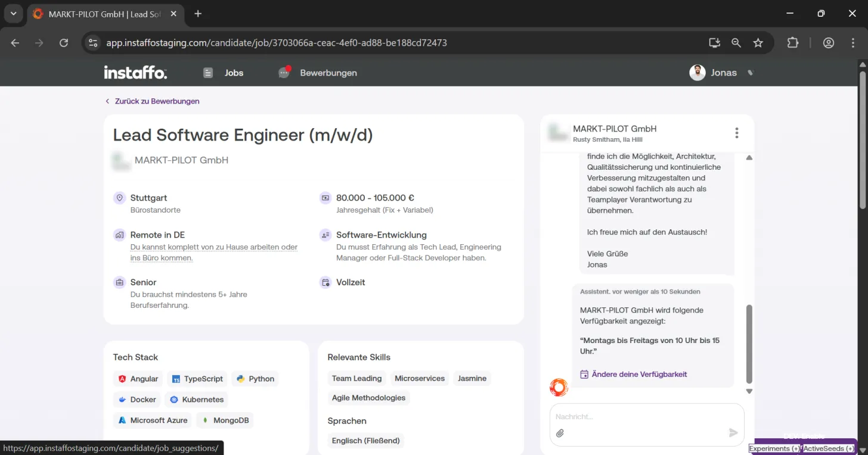Follow the Zurück zu Bewerbungen link
Image resolution: width=868 pixels, height=455 pixels.
tap(152, 101)
